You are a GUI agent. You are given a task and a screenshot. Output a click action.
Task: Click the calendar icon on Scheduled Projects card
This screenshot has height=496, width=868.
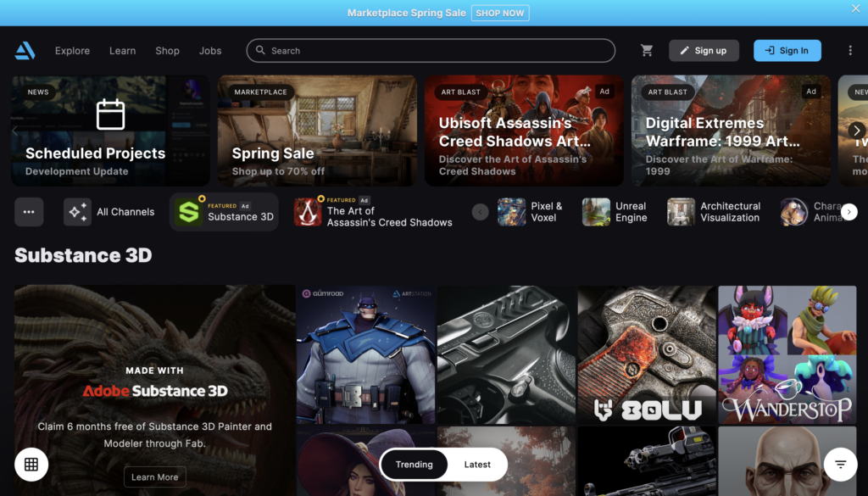coord(111,114)
